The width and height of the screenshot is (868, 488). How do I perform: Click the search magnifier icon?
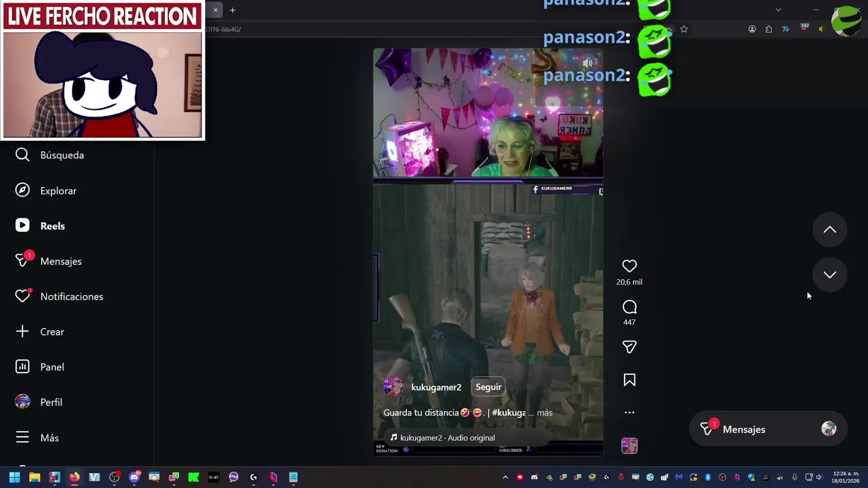[22, 155]
